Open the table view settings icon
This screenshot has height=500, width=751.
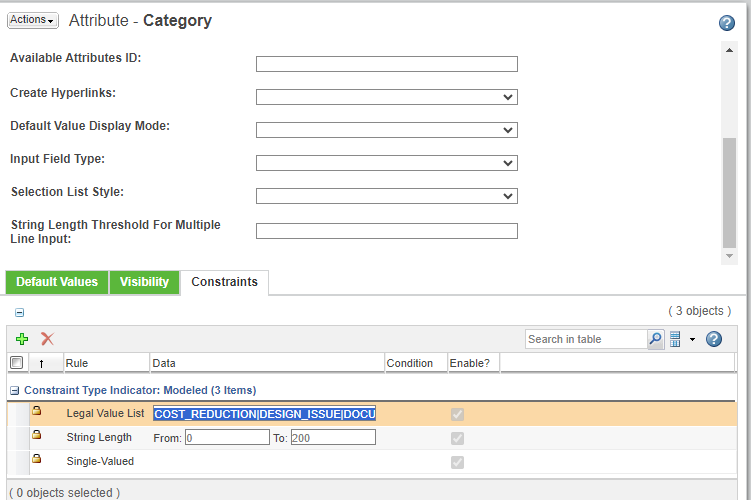click(x=676, y=339)
